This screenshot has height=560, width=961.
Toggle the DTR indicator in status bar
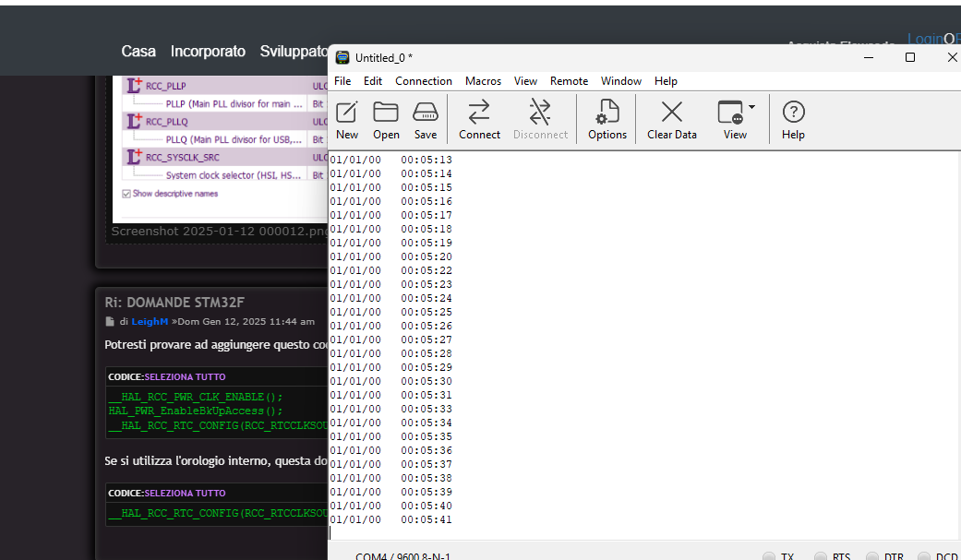click(x=872, y=556)
